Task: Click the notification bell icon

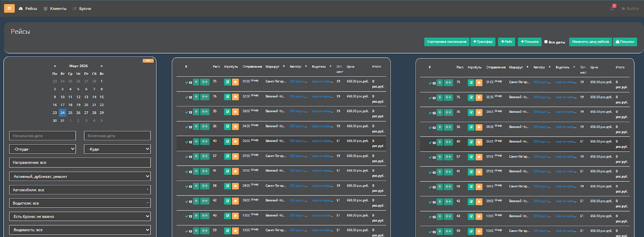Action: point(612,8)
